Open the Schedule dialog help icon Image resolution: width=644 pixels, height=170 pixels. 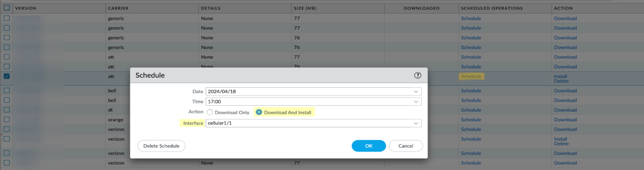(x=417, y=75)
